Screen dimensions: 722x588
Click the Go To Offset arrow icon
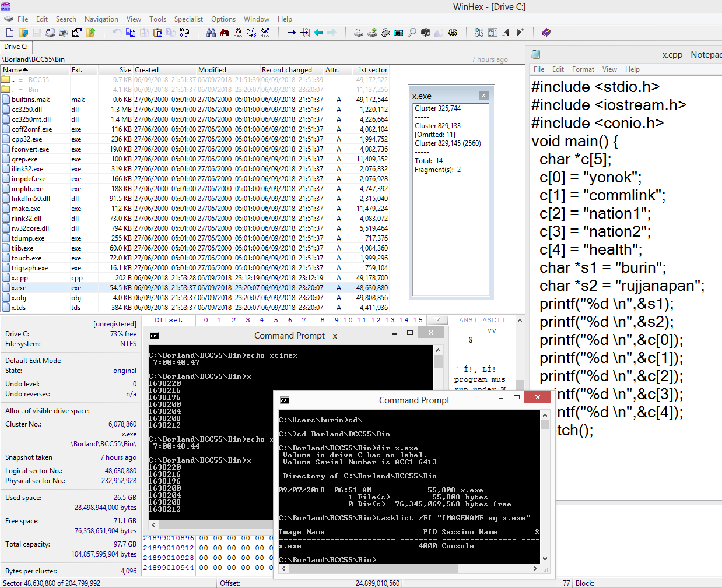click(292, 33)
